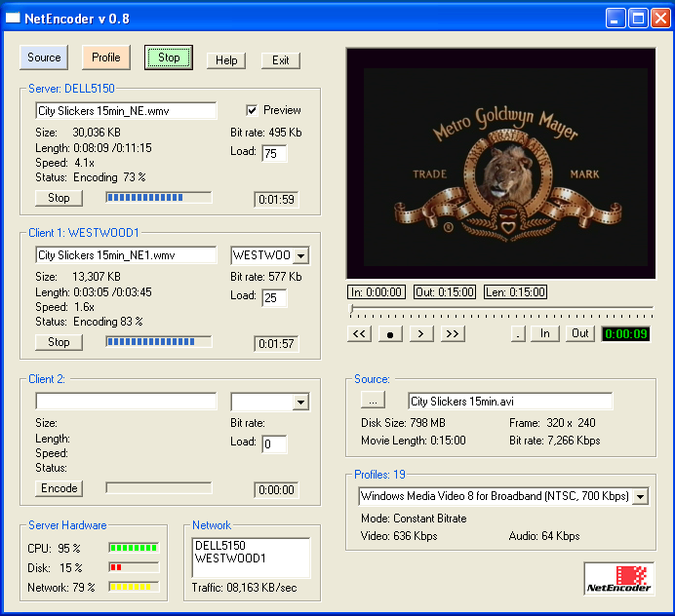Click the Profile button at top

(106, 58)
